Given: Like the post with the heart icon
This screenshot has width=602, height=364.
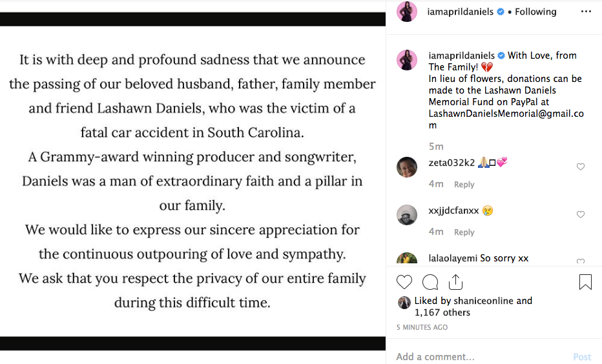Looking at the screenshot, I should tap(404, 282).
